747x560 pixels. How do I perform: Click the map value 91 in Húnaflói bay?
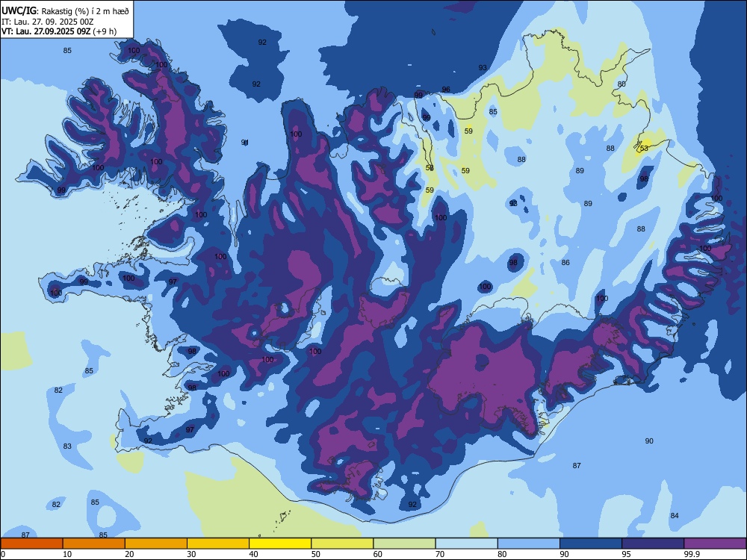pyautogui.click(x=245, y=143)
